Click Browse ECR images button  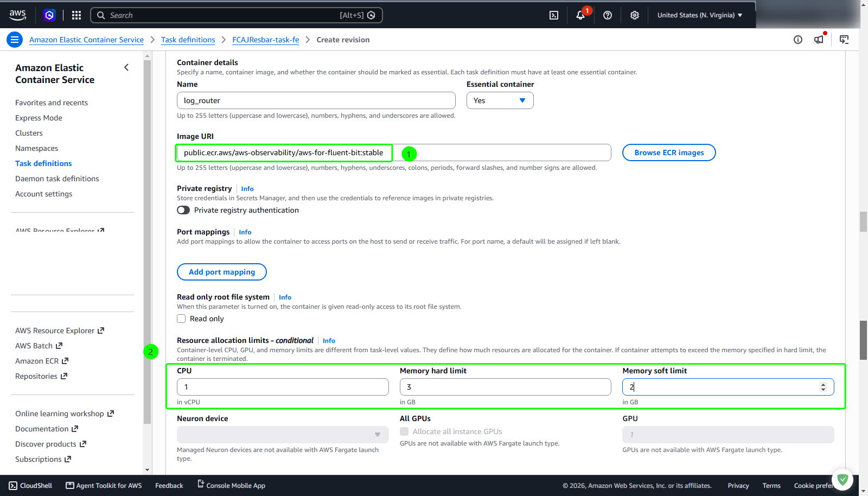pyautogui.click(x=669, y=152)
